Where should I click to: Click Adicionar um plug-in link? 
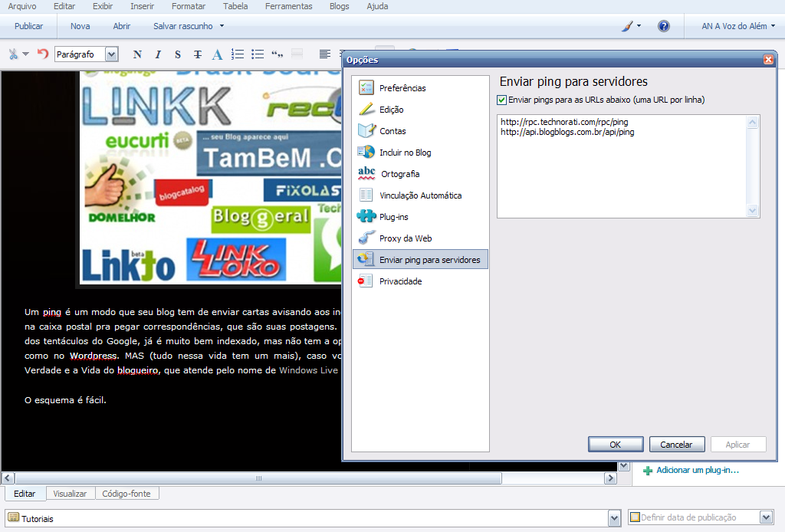(x=698, y=470)
